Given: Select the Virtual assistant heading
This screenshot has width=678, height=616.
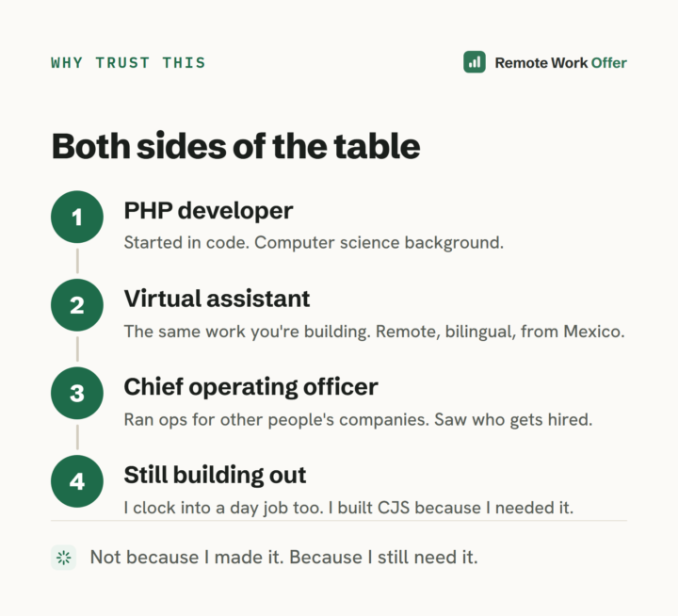Looking at the screenshot, I should (217, 299).
